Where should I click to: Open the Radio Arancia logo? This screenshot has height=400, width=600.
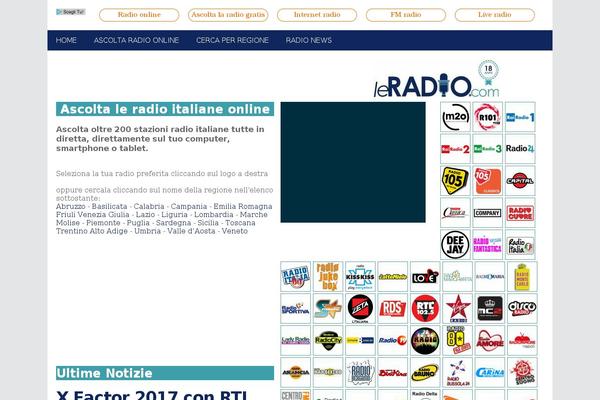click(x=295, y=372)
